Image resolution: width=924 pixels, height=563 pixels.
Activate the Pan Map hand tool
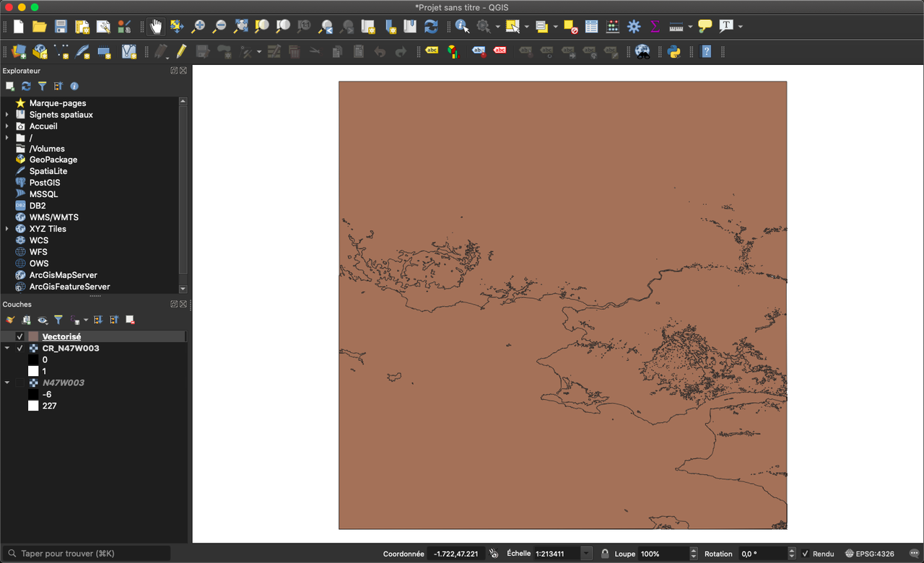(156, 27)
